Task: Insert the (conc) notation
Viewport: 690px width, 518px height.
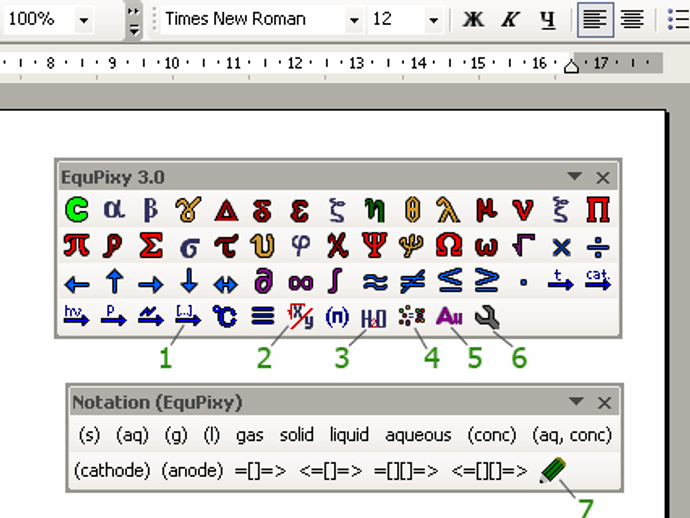Action: pos(492,435)
